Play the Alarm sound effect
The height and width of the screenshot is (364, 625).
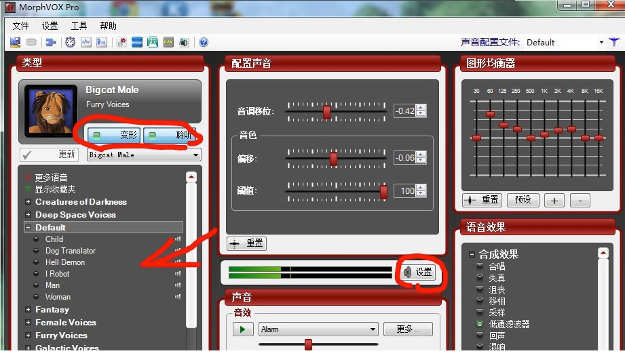tap(242, 329)
